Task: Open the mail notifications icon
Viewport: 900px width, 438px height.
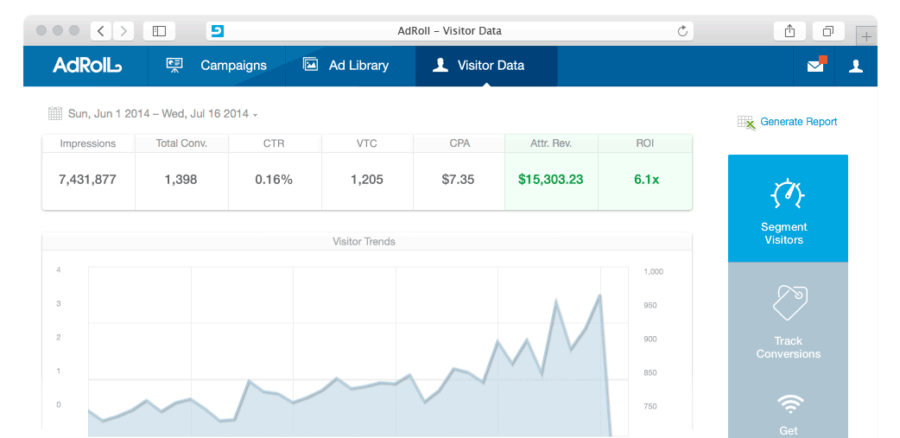Action: (816, 64)
